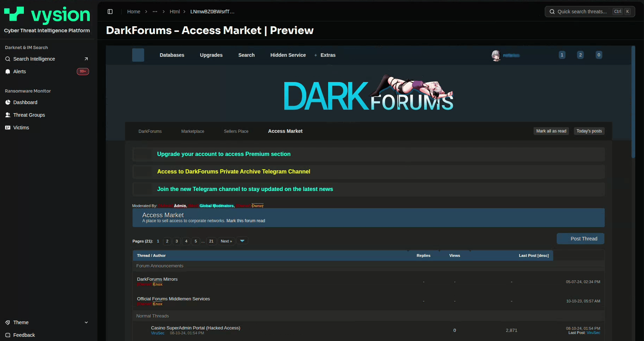Click the forum user avatar image
644x341 pixels.
pos(496,55)
